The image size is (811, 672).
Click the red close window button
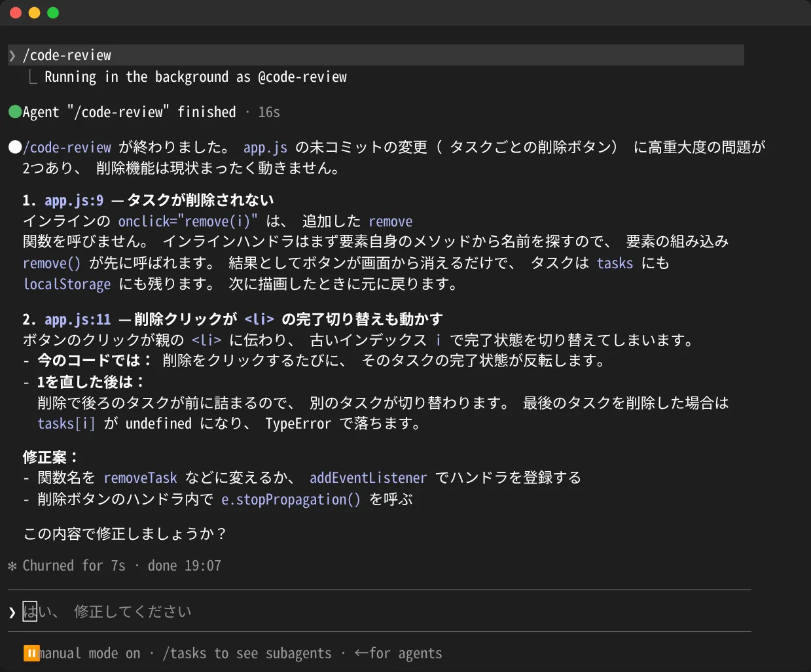click(16, 12)
